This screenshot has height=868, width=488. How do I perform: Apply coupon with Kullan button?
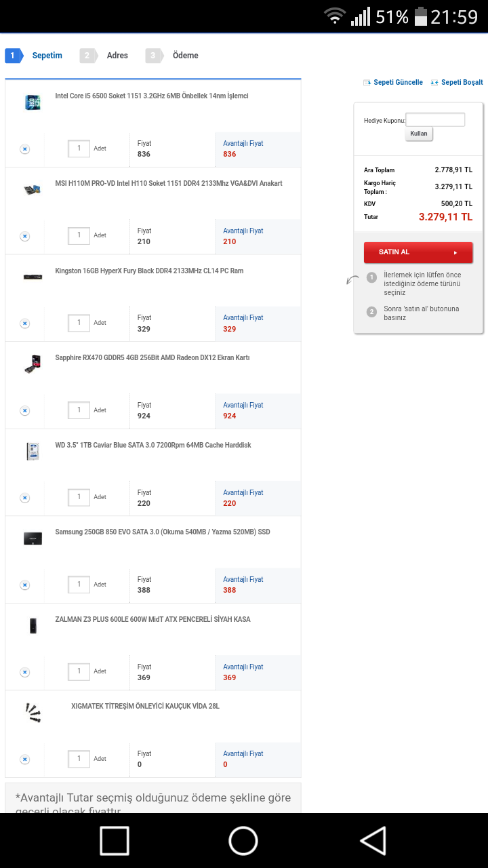pyautogui.click(x=419, y=134)
